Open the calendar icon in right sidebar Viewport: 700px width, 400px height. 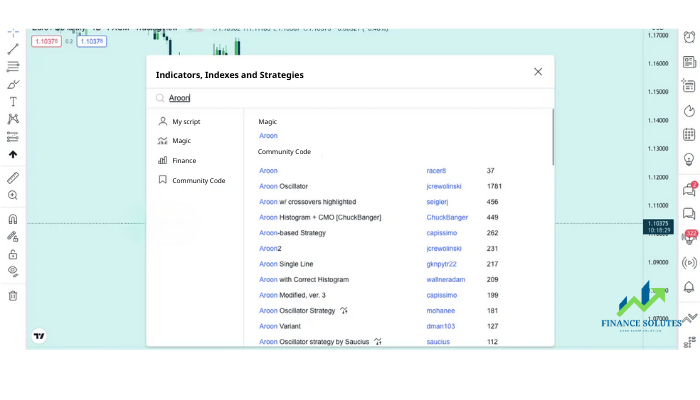pyautogui.click(x=689, y=134)
